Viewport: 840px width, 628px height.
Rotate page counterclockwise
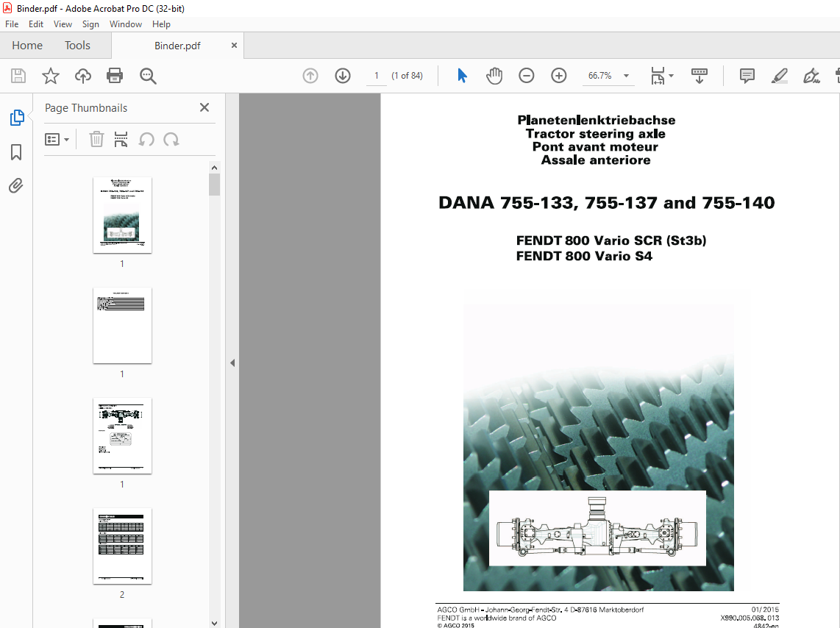click(146, 140)
